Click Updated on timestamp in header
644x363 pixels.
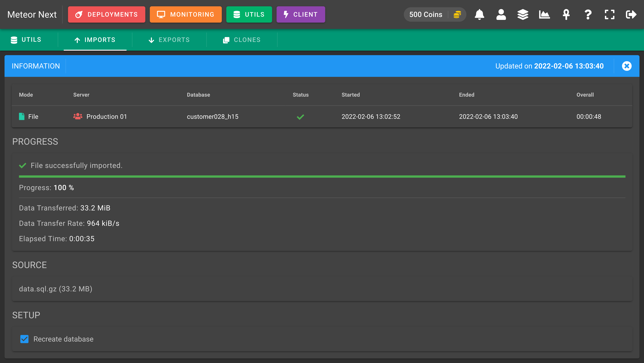(550, 66)
